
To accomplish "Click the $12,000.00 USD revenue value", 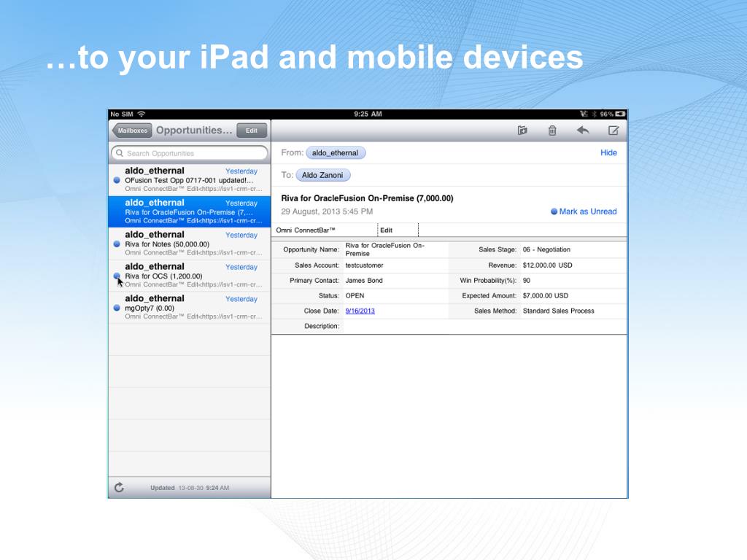I will coord(547,265).
